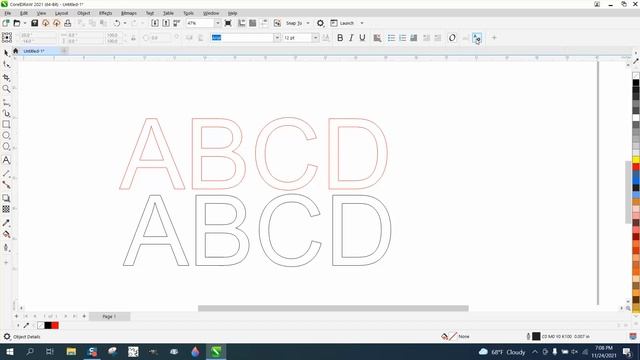Expand the undo history arrow
640x360 pixels.
(125, 23)
